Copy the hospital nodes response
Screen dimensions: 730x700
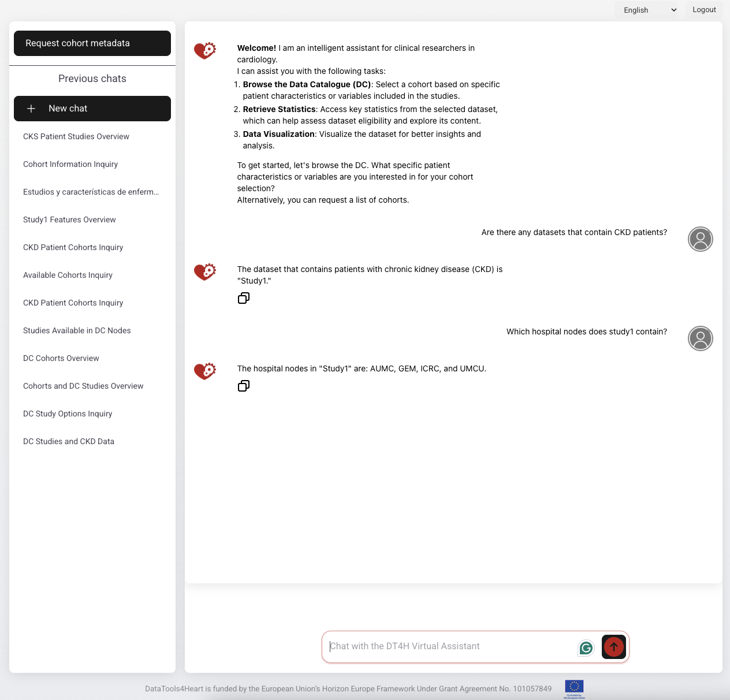pos(243,386)
